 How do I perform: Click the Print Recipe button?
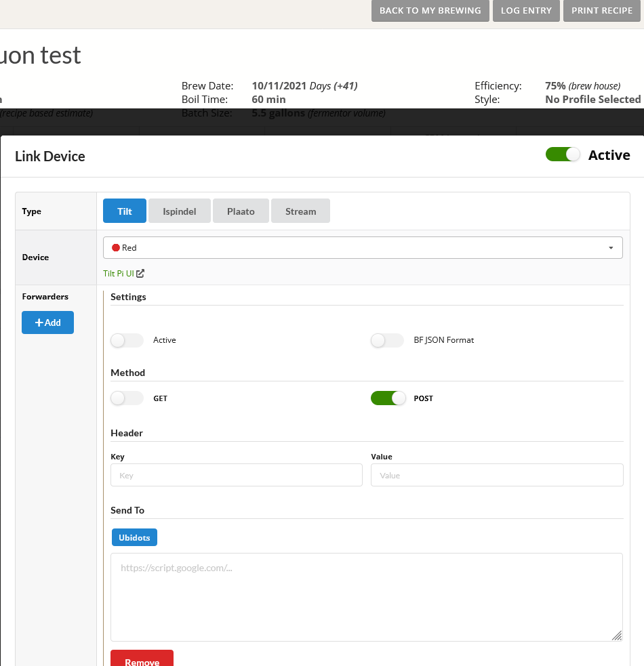pyautogui.click(x=601, y=11)
